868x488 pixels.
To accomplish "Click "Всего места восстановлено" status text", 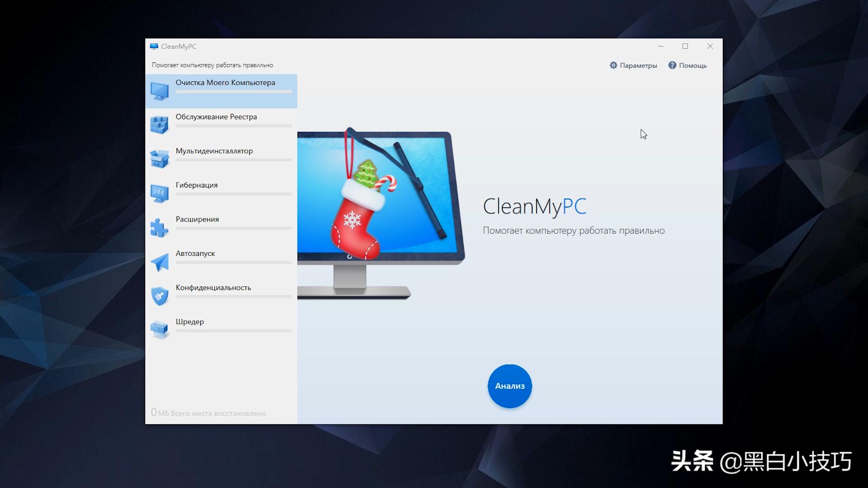I will click(x=218, y=413).
